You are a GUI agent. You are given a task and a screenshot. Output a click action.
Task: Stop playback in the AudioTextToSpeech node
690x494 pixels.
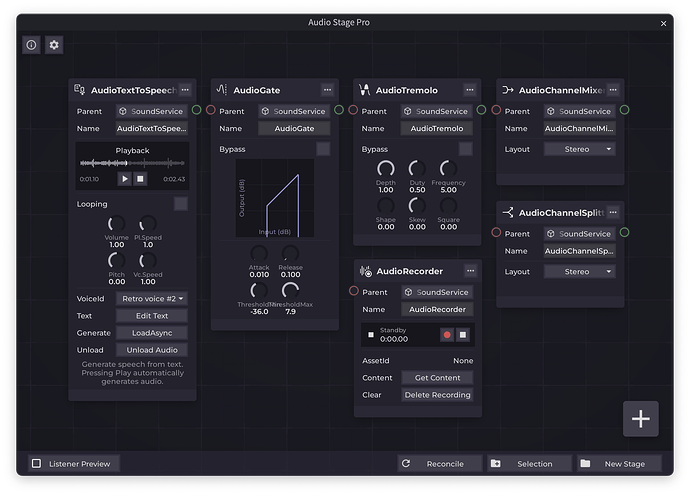pos(140,178)
